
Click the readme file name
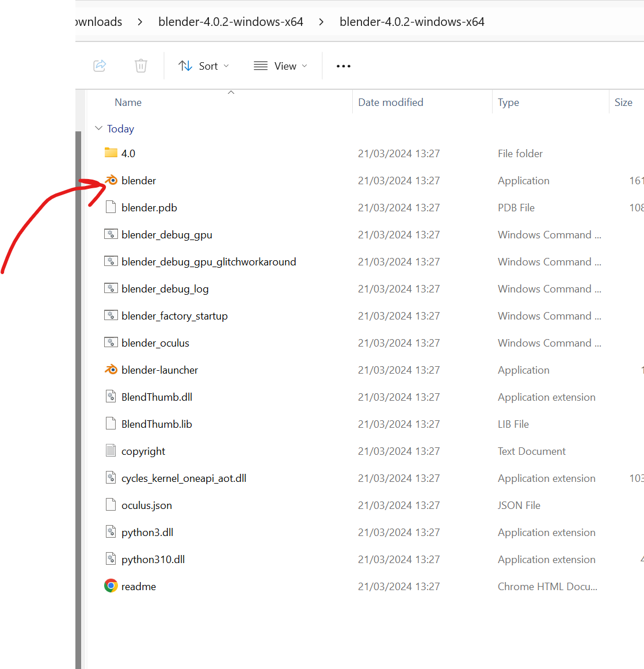[139, 587]
